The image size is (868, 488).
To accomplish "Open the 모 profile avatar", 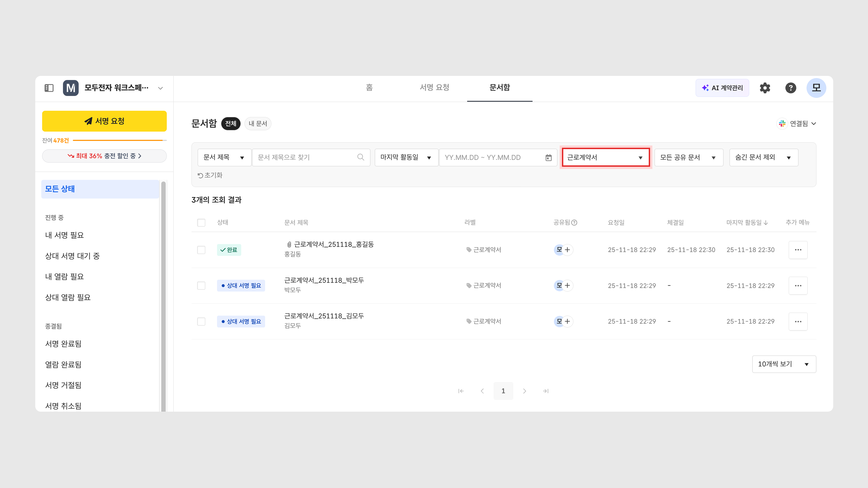I will [816, 88].
